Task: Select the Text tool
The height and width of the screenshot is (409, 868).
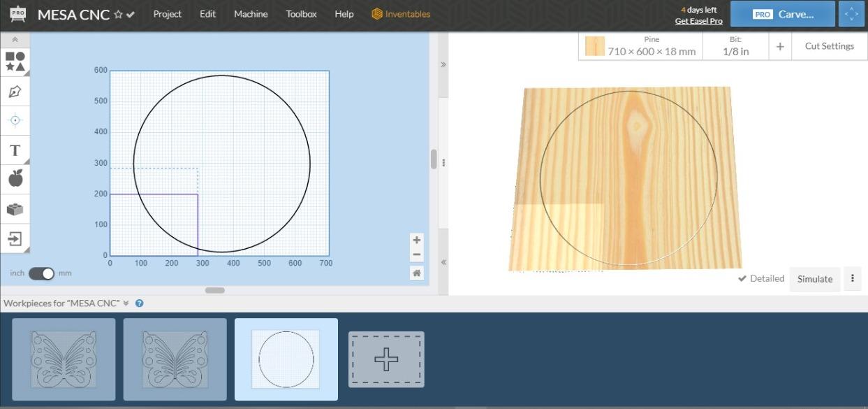Action: (15, 150)
